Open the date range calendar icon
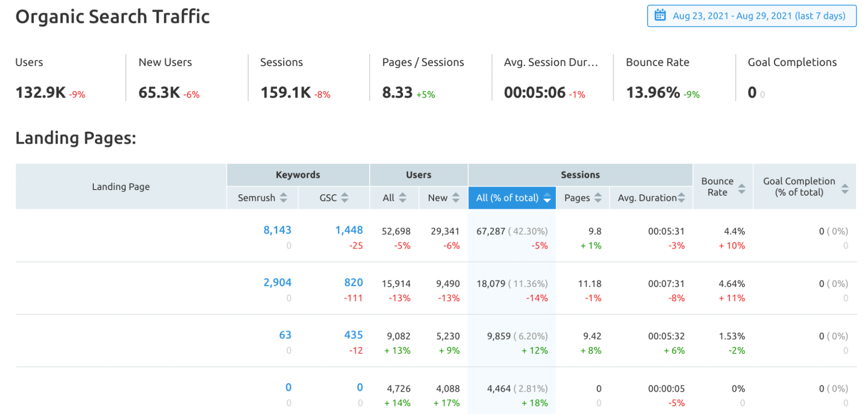 click(659, 15)
